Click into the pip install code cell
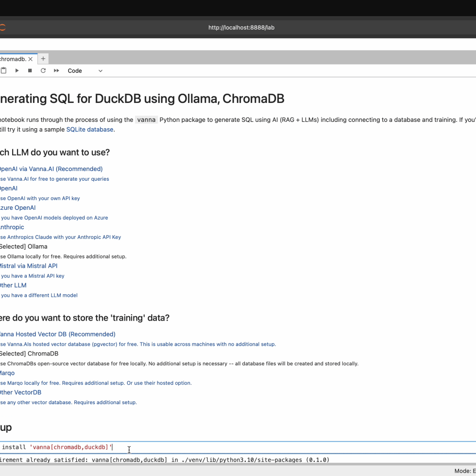 click(243, 447)
